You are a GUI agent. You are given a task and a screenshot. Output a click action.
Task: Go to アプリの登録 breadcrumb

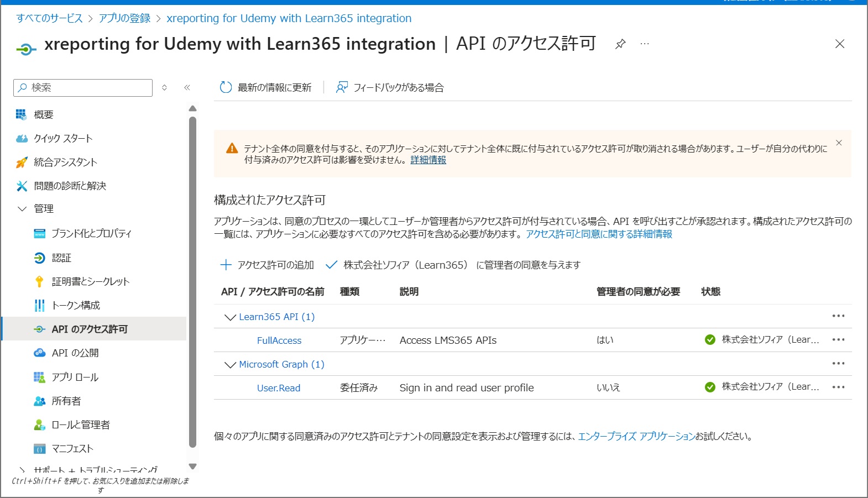(x=124, y=18)
